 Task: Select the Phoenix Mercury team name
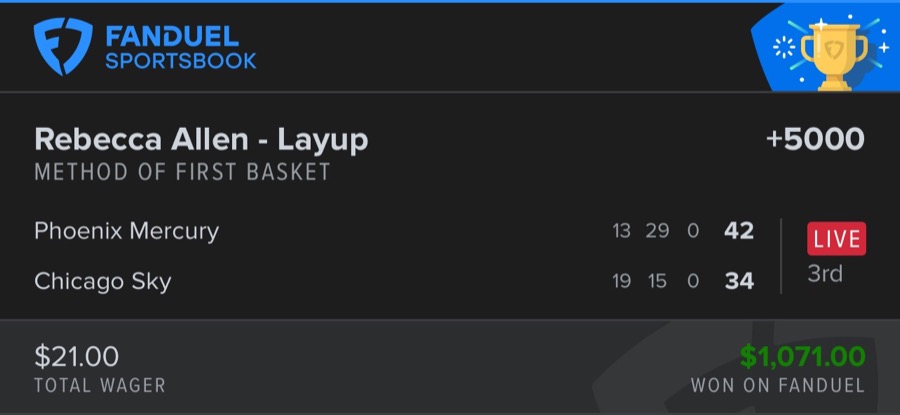(126, 231)
